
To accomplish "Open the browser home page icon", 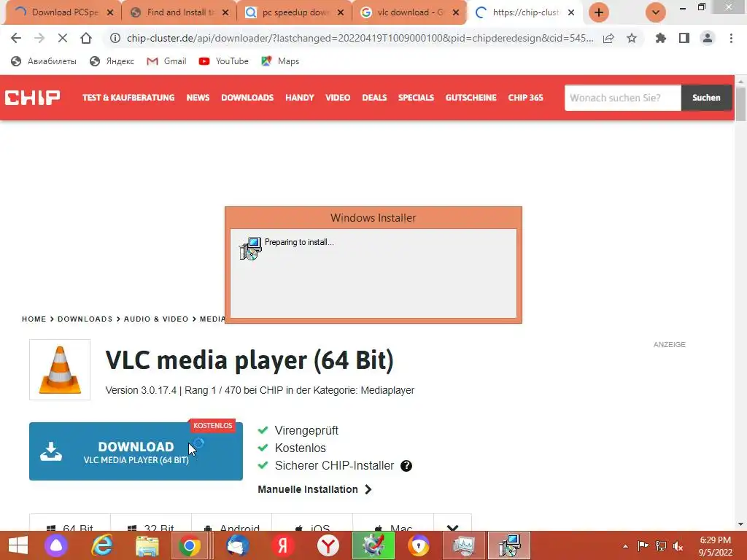I will (86, 38).
